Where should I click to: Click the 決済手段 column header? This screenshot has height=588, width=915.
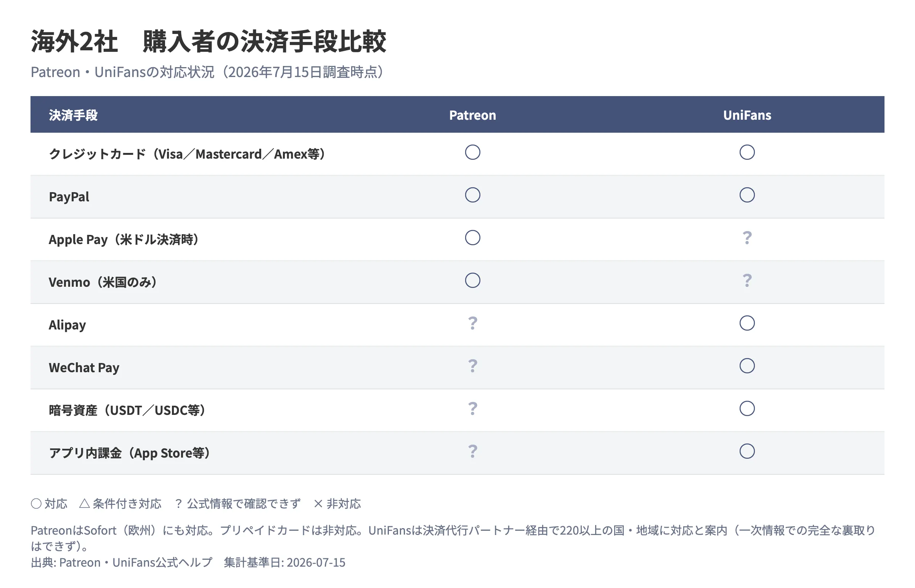coord(73,115)
